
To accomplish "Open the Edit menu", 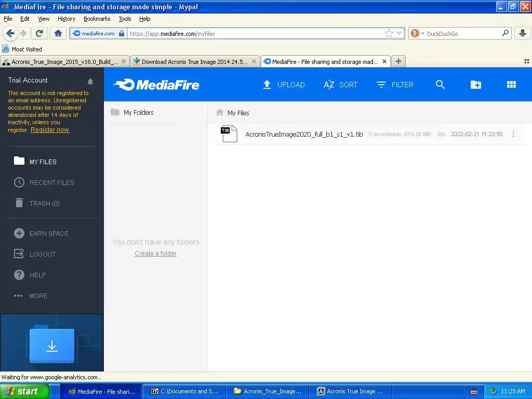I will coord(25,19).
